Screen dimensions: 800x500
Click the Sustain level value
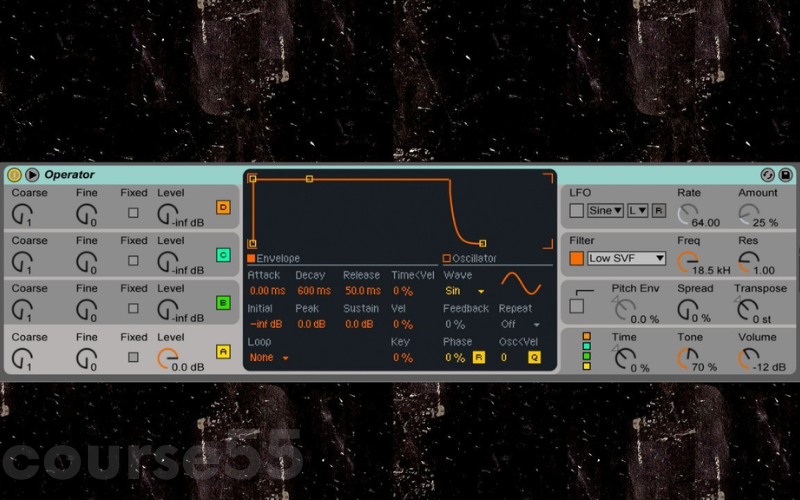point(359,324)
